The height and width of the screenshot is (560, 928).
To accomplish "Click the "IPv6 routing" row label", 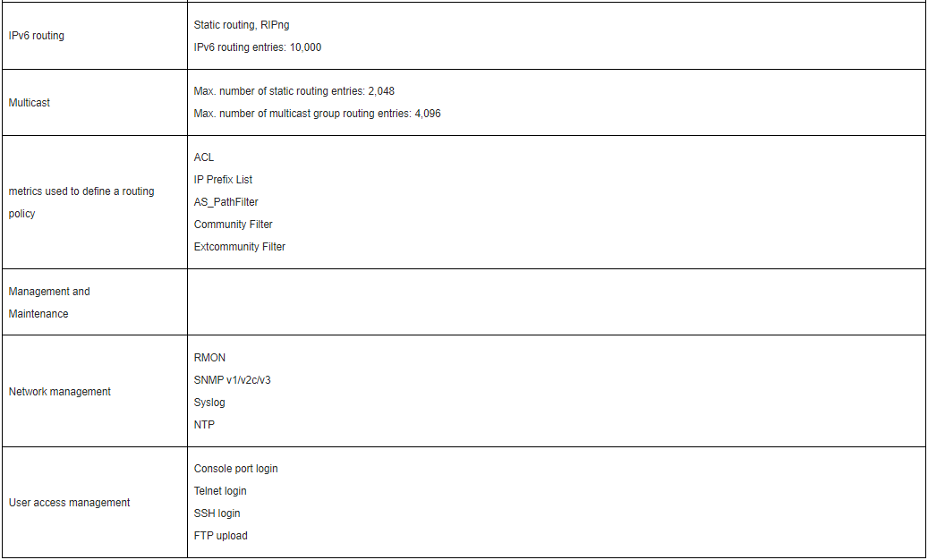I will (x=37, y=36).
